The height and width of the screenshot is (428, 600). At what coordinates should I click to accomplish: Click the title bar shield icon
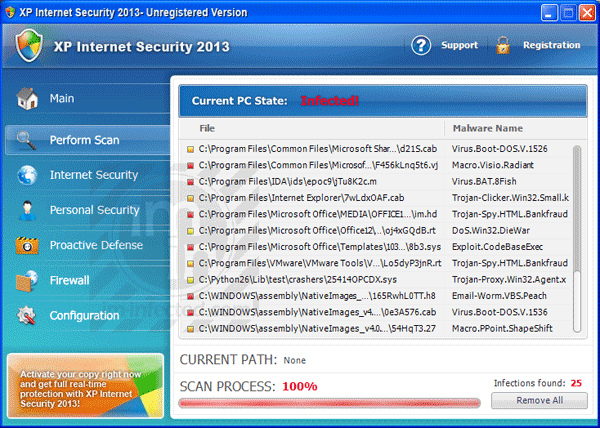[10, 12]
